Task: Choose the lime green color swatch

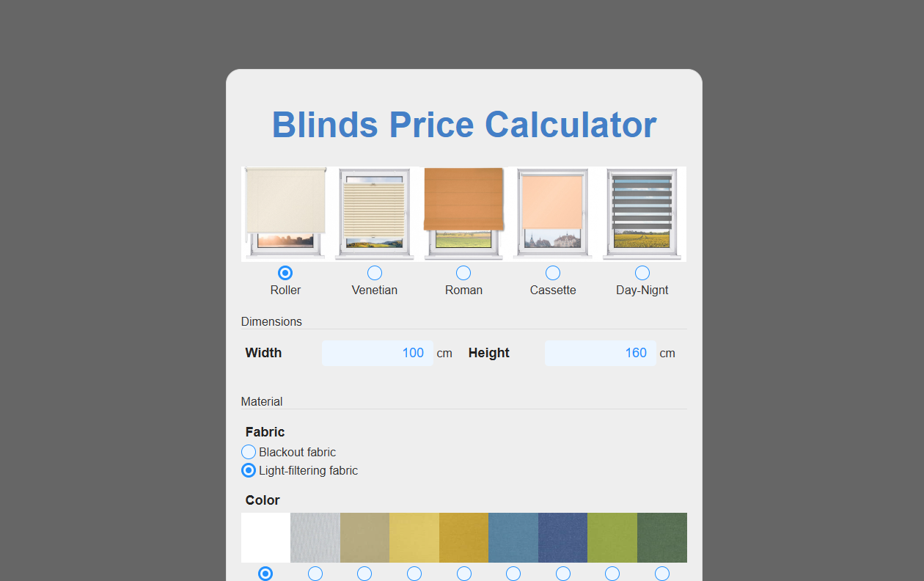Action: (612, 538)
